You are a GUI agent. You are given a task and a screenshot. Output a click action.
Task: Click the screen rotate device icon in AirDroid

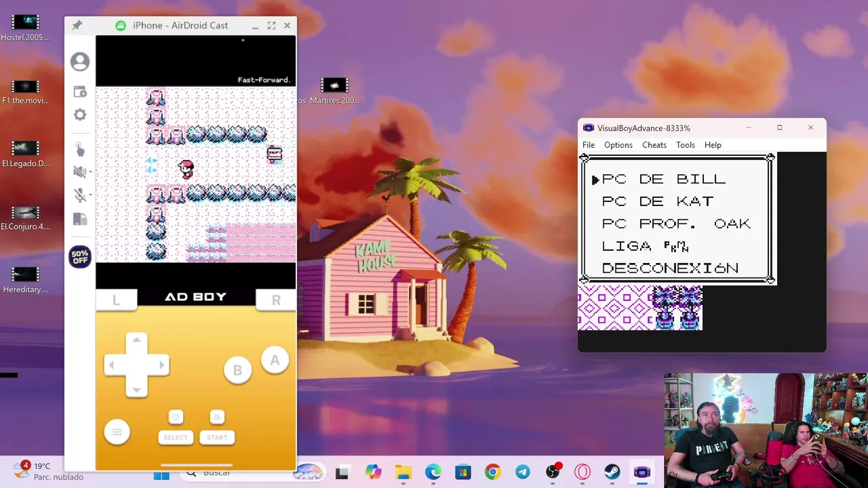pos(80,219)
